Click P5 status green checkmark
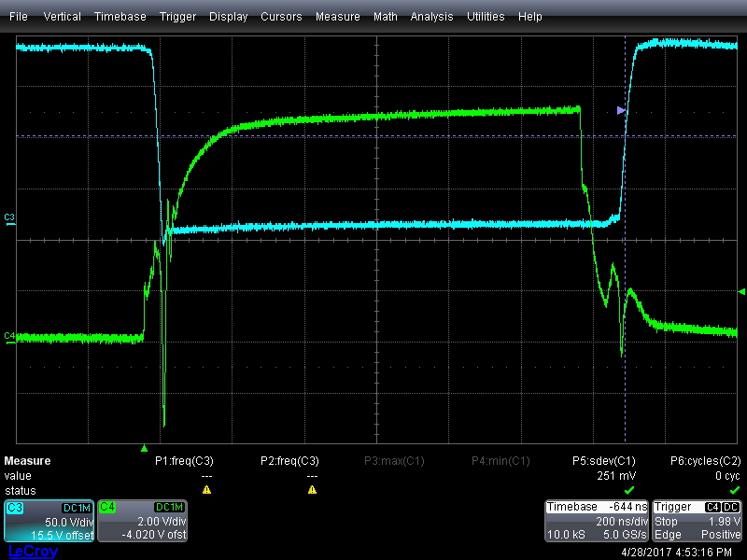Screen dimensions: 747x560 click(629, 489)
